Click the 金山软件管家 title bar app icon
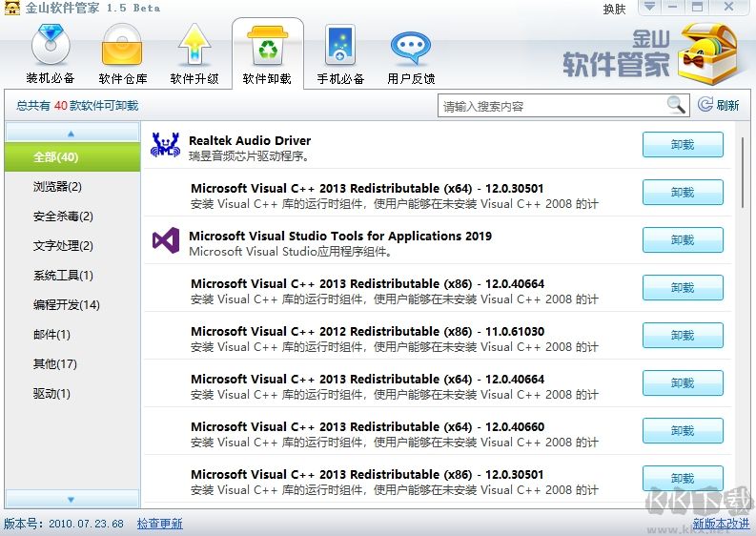This screenshot has width=756, height=536. click(x=12, y=8)
